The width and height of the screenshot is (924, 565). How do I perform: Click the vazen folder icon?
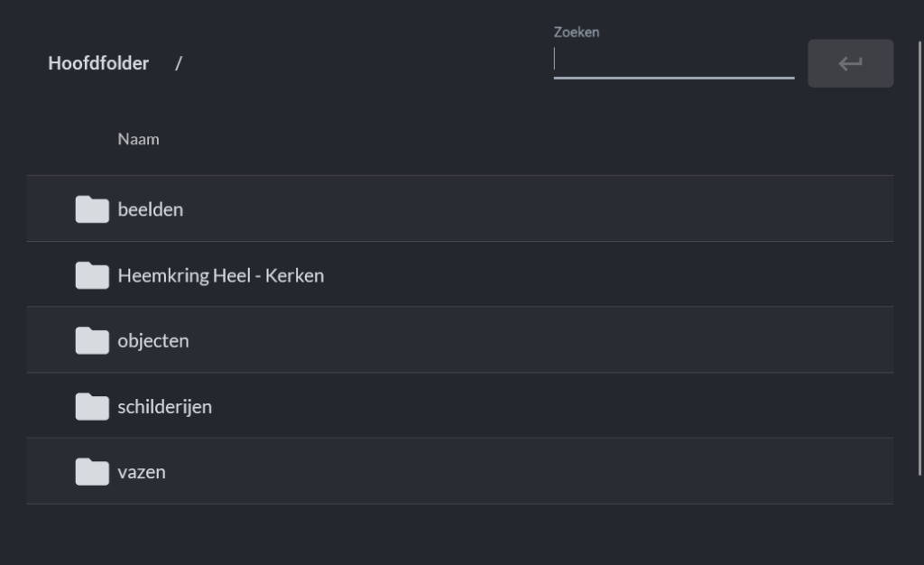92,472
